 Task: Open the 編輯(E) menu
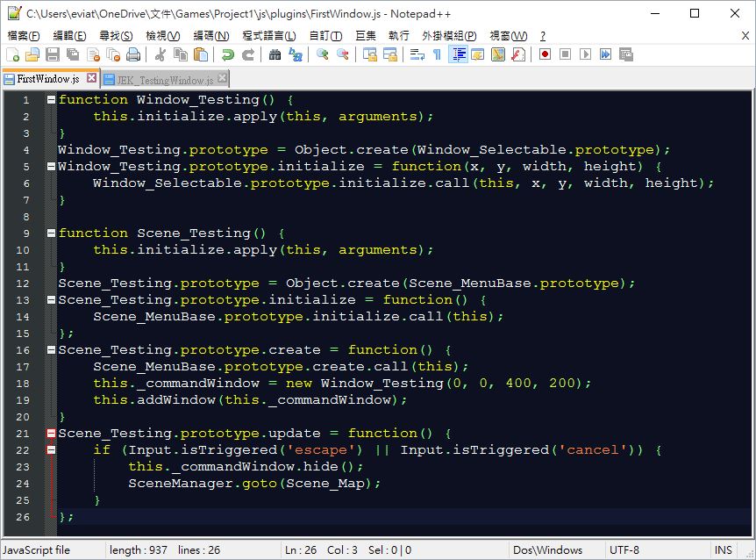click(x=69, y=36)
